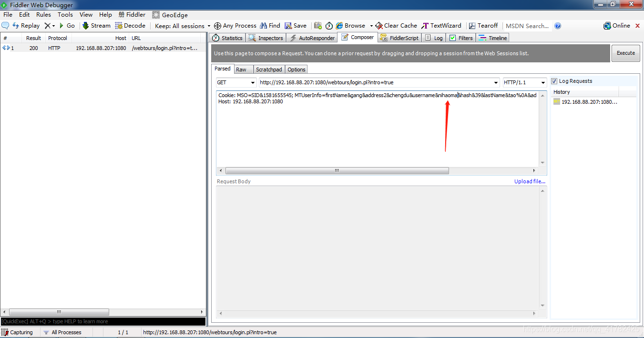Select the Scratchpad sub-tab

[x=269, y=70]
